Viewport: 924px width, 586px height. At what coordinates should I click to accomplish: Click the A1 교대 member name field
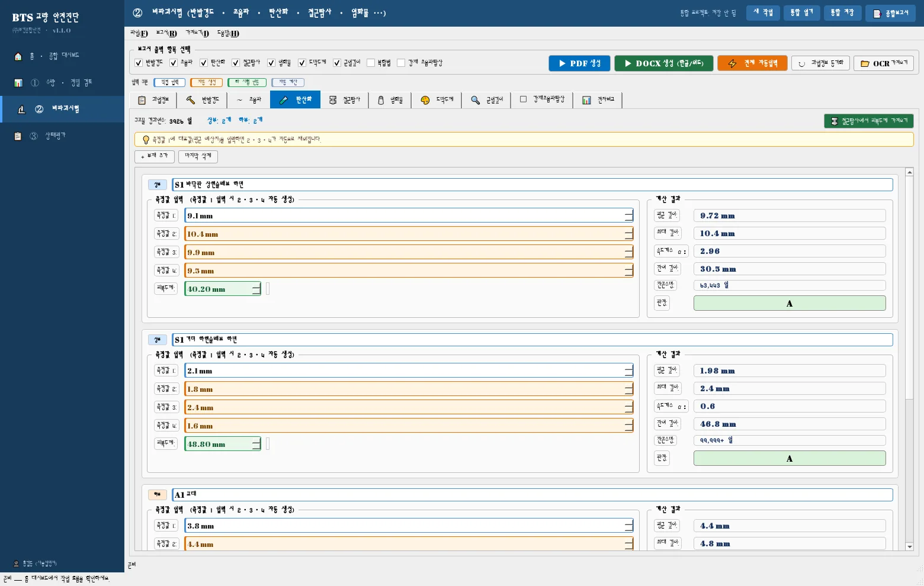(532, 495)
